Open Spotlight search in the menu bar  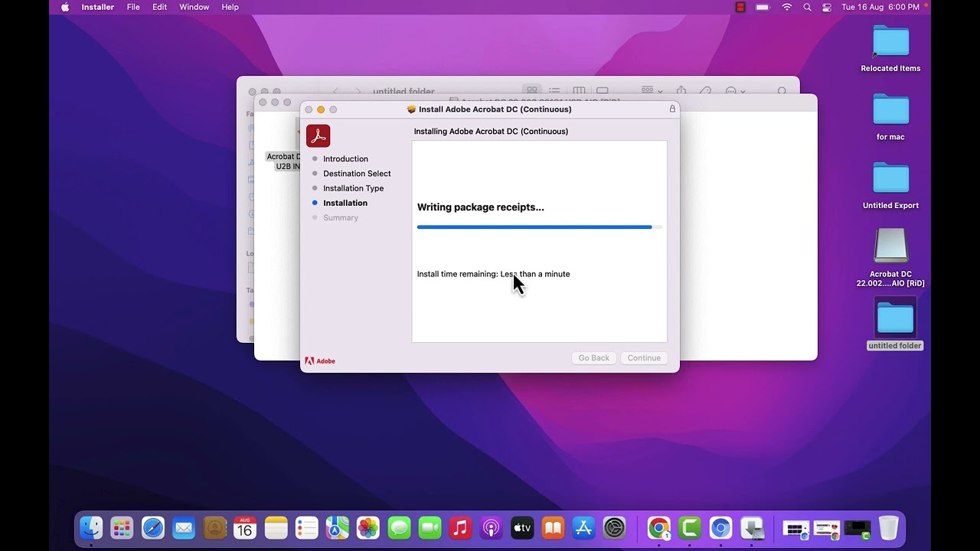click(x=807, y=7)
